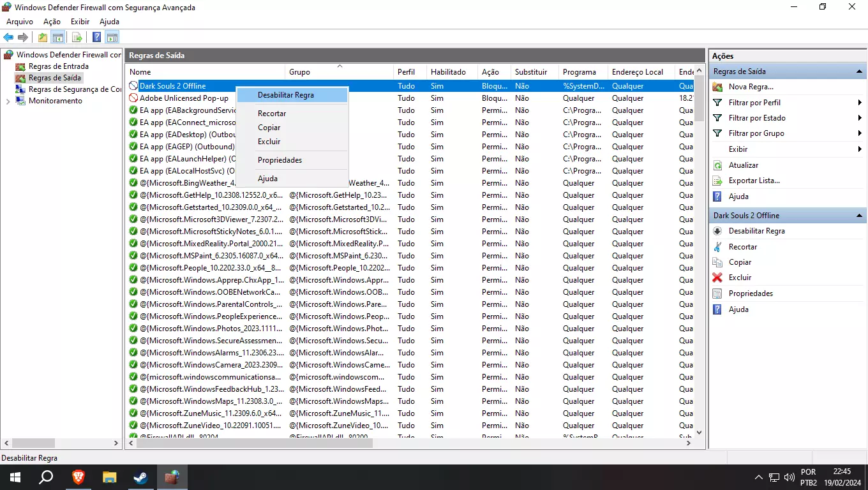Toggle the action pane toolbar icon
868x490 pixels.
(112, 38)
